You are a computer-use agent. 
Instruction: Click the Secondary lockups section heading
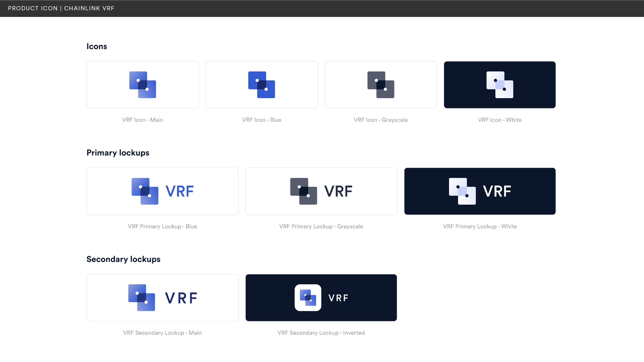123,259
